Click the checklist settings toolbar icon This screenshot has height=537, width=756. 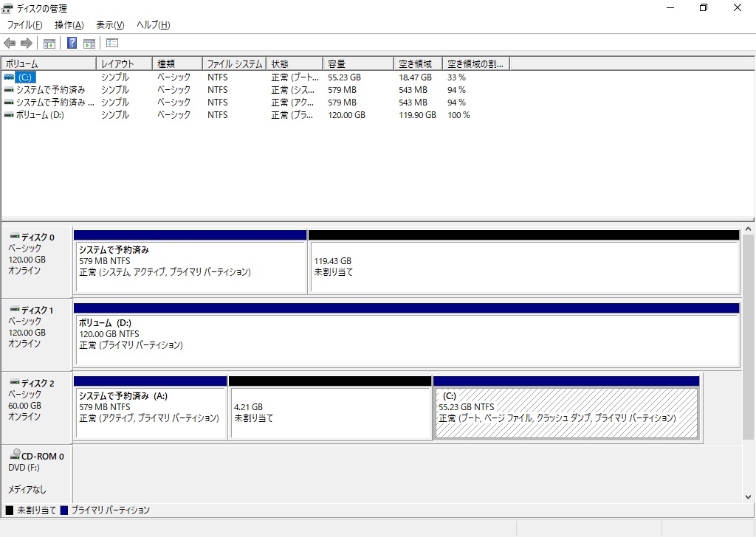112,43
